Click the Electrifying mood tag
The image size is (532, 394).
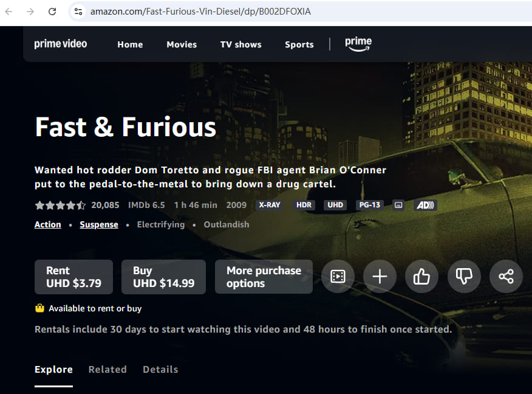point(161,224)
